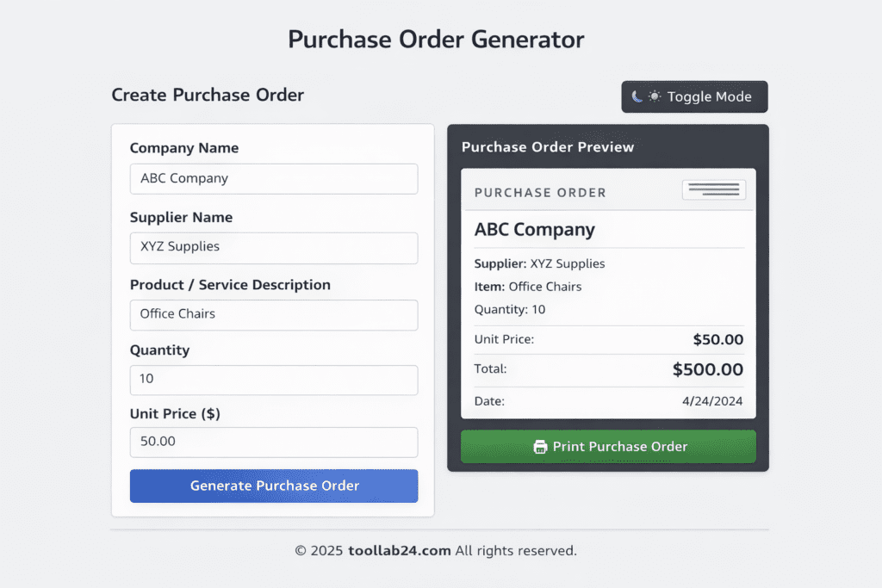882x588 pixels.
Task: Select the Quantity input box
Action: pyautogui.click(x=273, y=380)
